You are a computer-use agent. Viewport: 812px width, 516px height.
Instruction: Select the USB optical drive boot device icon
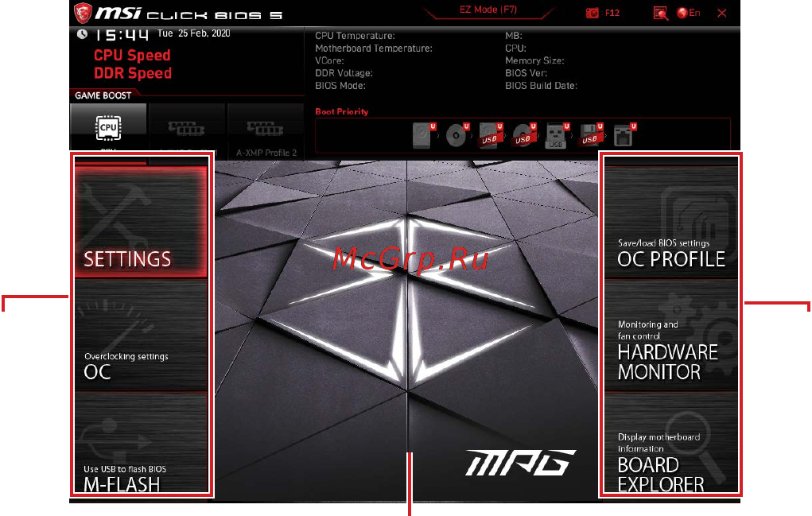click(x=523, y=136)
